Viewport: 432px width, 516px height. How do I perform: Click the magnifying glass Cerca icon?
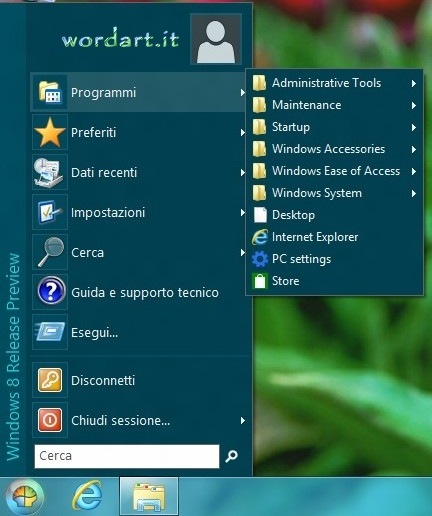[x=51, y=252]
